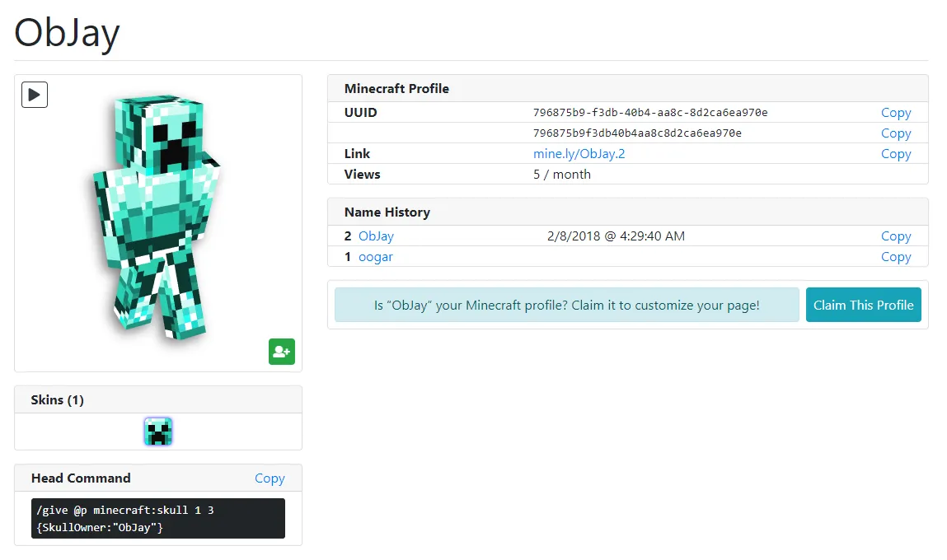The height and width of the screenshot is (560, 947).
Task: Play the skin animation with the play button
Action: tap(35, 95)
